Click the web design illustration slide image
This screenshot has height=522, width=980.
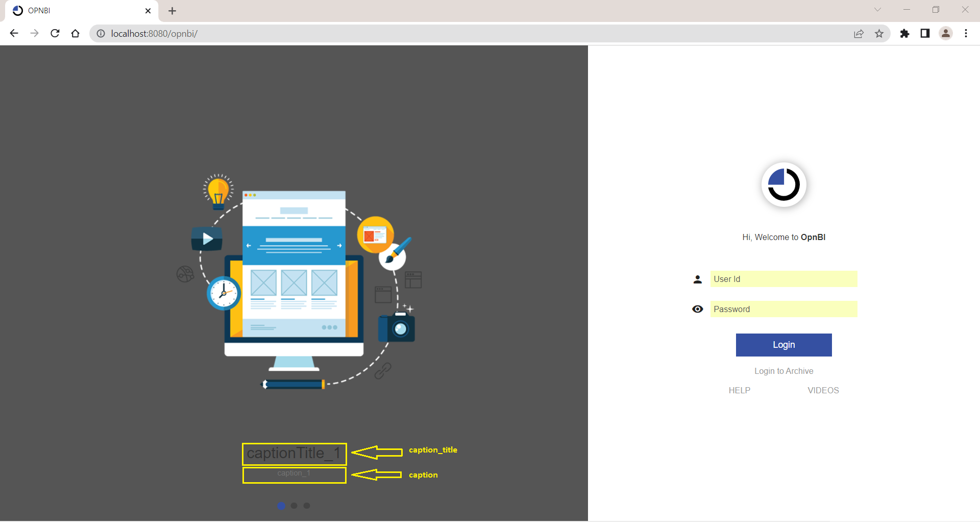(299, 282)
